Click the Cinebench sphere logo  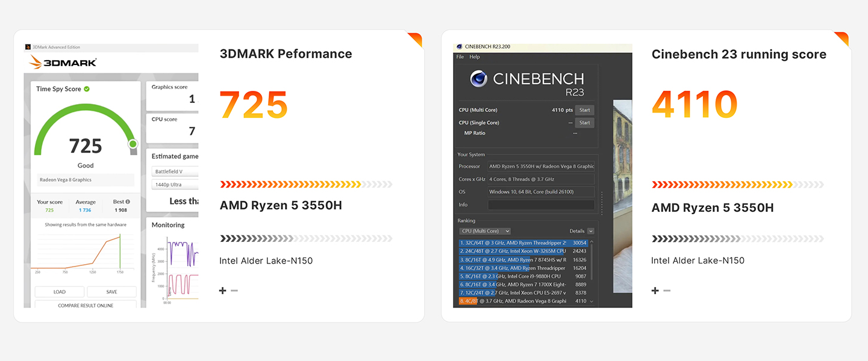[x=479, y=79]
